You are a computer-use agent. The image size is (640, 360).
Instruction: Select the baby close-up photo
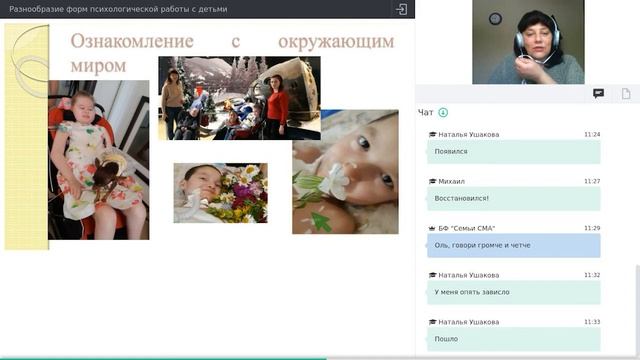(345, 172)
